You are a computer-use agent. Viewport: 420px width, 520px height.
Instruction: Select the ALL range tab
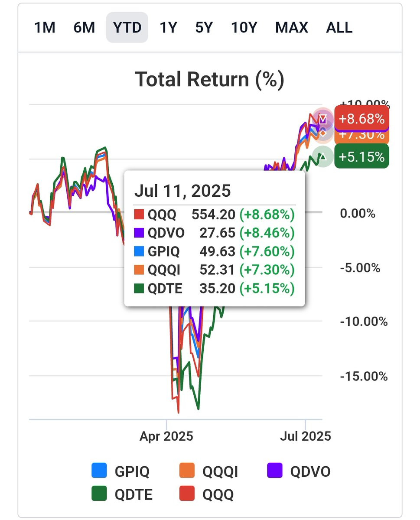coord(339,28)
